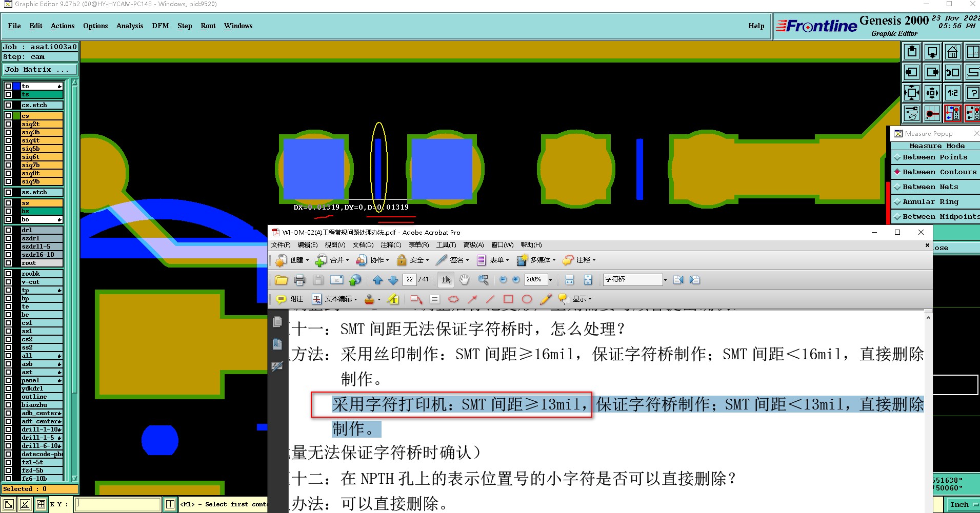The image size is (980, 513).
Task: Select the marquee zoom magnifier tool
Action: pos(483,279)
